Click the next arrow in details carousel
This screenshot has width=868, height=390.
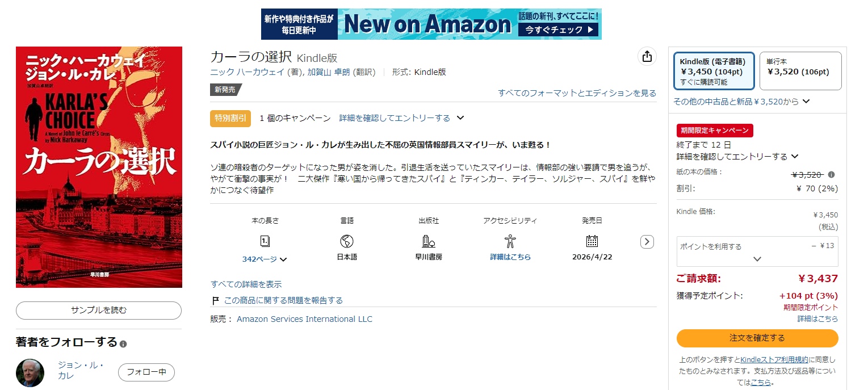pyautogui.click(x=647, y=242)
